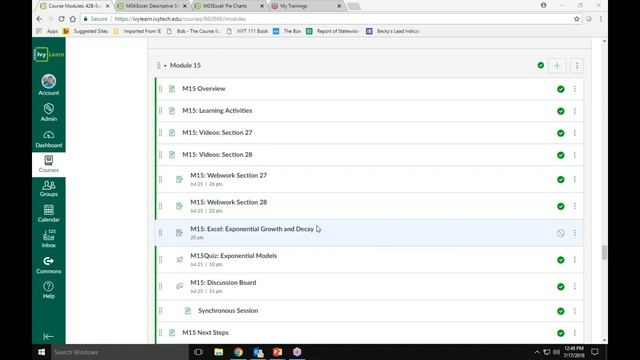
Task: Switch to My Trainings browser tab
Action: coord(306,6)
